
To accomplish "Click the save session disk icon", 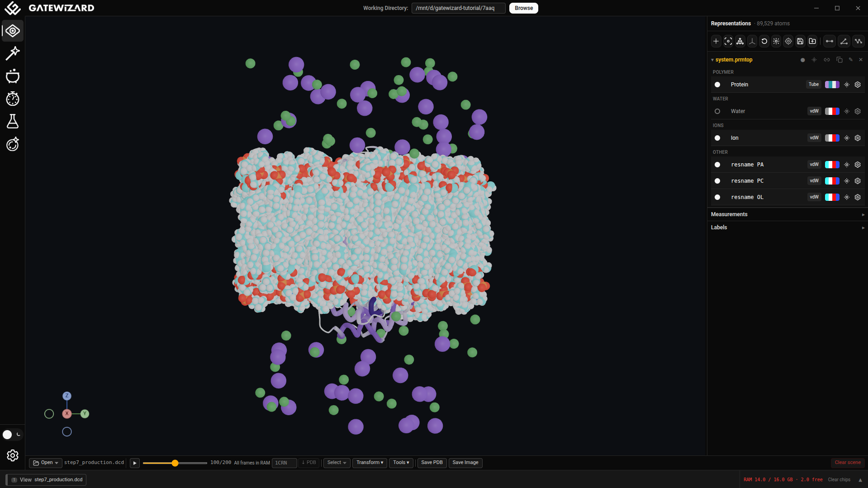I will pyautogui.click(x=800, y=41).
